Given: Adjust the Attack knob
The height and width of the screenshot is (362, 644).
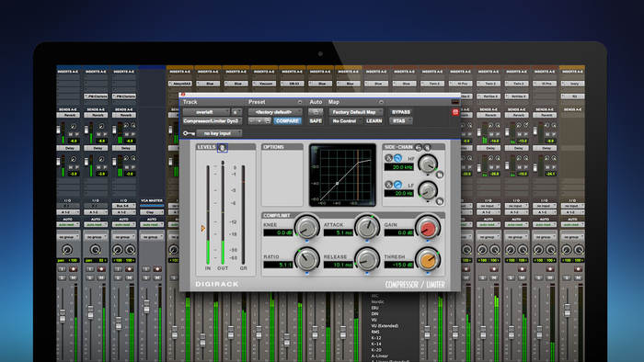Looking at the screenshot, I should [367, 228].
